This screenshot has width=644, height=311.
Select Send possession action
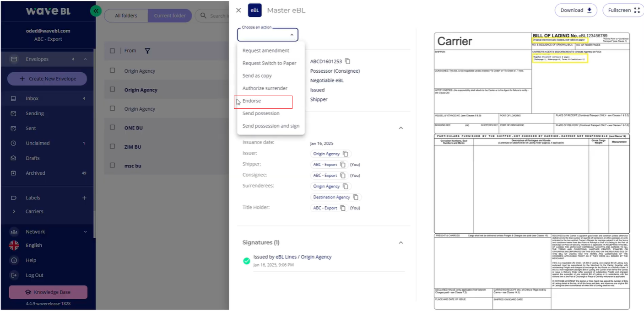271,113
